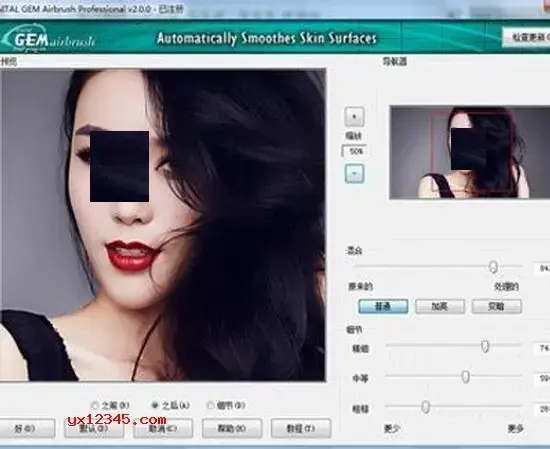
Task: Click the 混合 (Blend) slider handle
Action: point(493,267)
